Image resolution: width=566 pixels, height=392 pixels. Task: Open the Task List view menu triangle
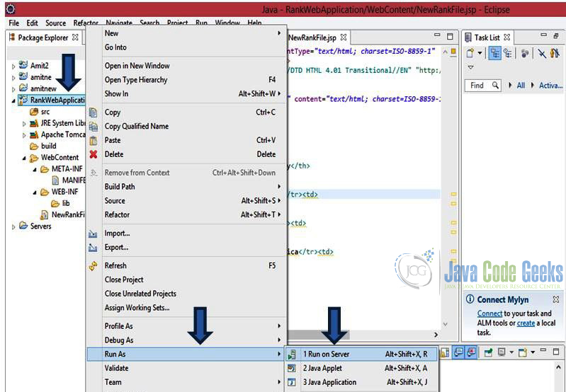click(470, 67)
